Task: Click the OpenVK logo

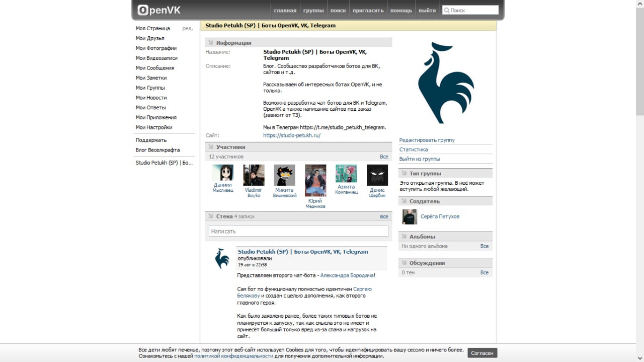Action: (158, 10)
